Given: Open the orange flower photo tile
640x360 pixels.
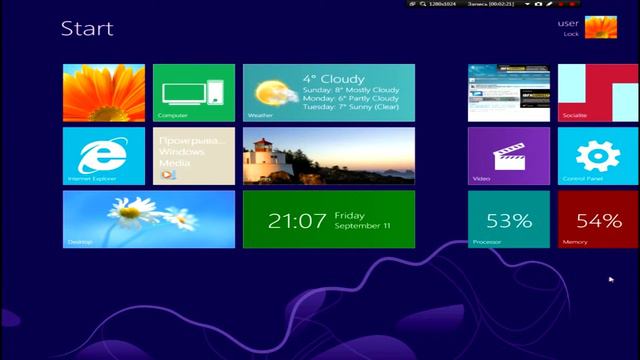Looking at the screenshot, I should coord(104,93).
